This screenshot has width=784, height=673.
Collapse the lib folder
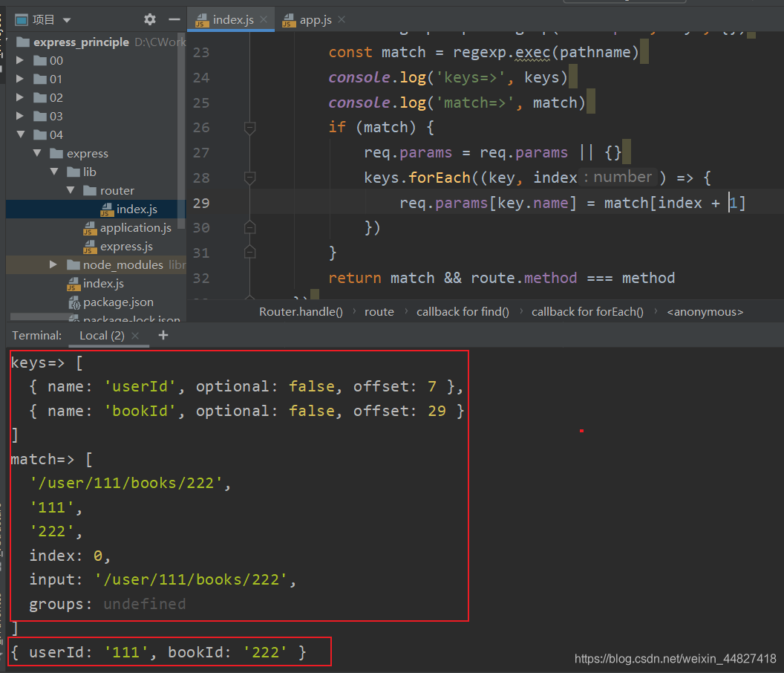pos(54,172)
